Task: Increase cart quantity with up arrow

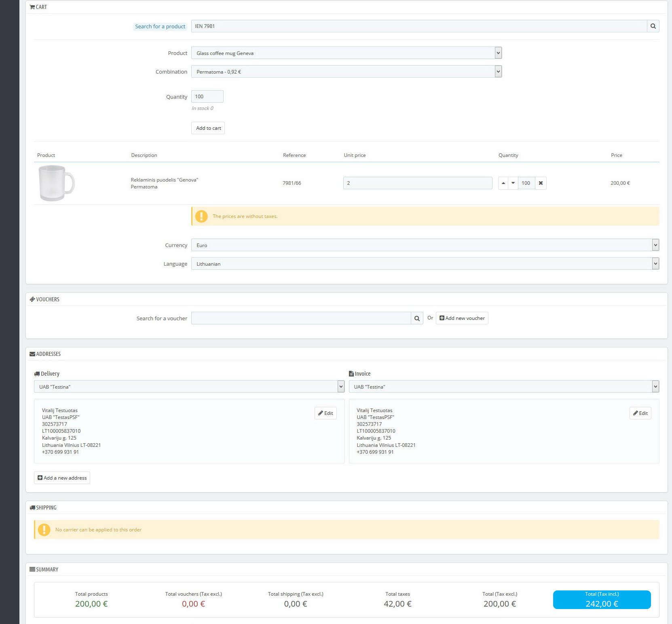Action: pos(503,183)
